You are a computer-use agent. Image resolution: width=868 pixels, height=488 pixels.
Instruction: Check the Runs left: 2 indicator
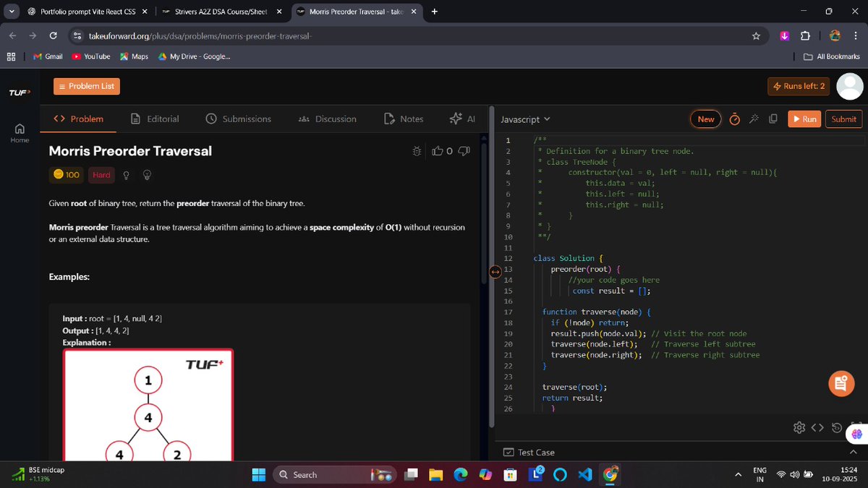coord(799,86)
